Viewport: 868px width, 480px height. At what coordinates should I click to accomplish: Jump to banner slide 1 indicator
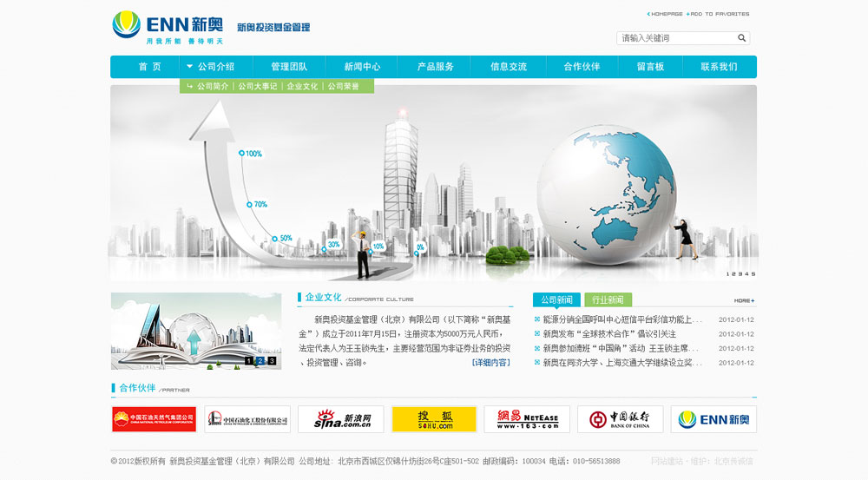pyautogui.click(x=728, y=274)
